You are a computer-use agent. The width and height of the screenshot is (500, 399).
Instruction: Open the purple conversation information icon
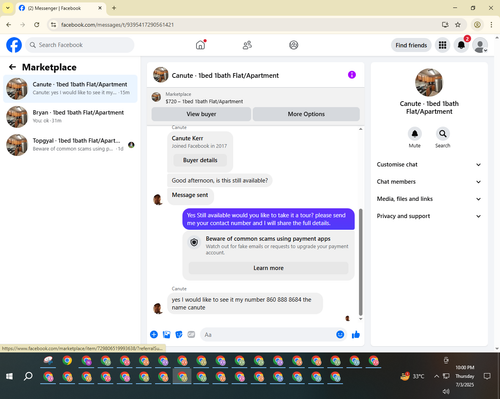(x=352, y=75)
